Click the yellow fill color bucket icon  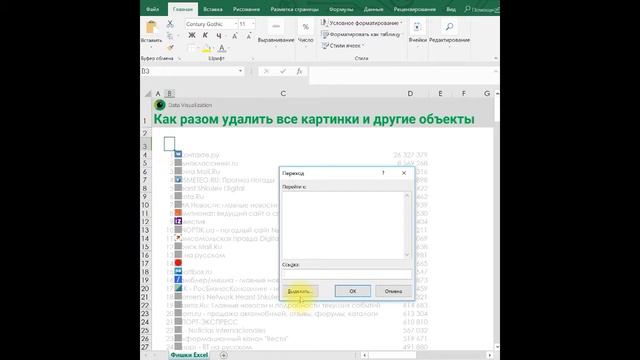click(206, 49)
